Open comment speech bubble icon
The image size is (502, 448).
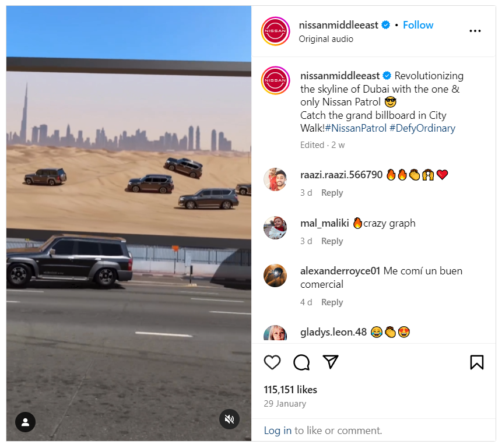[x=301, y=362]
